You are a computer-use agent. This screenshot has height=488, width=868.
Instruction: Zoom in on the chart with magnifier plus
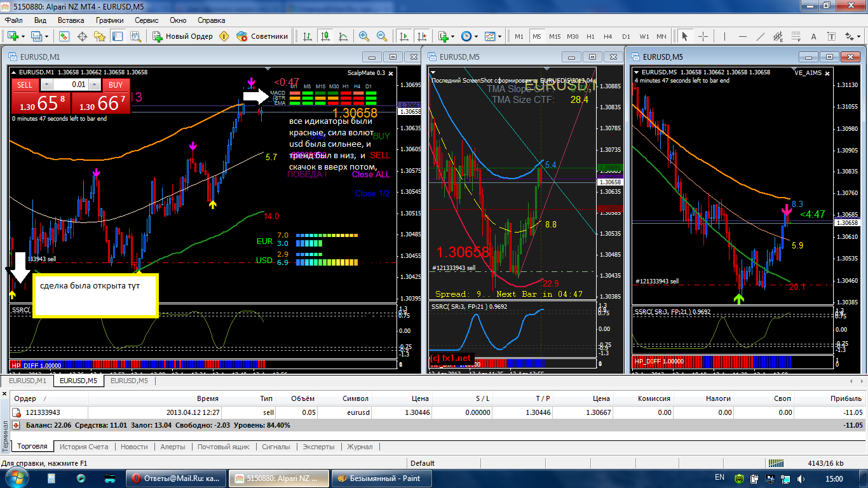[x=364, y=36]
